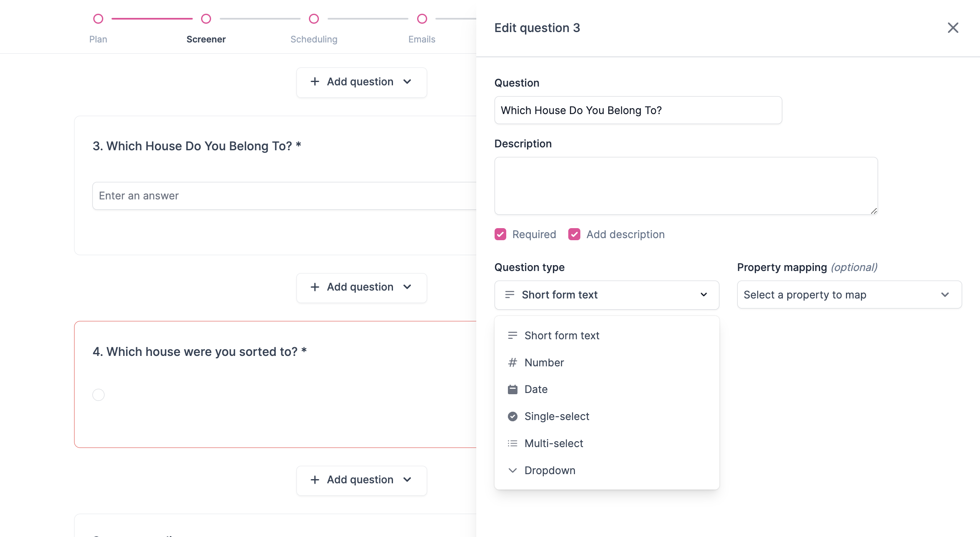
Task: Click the list icon beside Multi-select
Action: coord(512,443)
